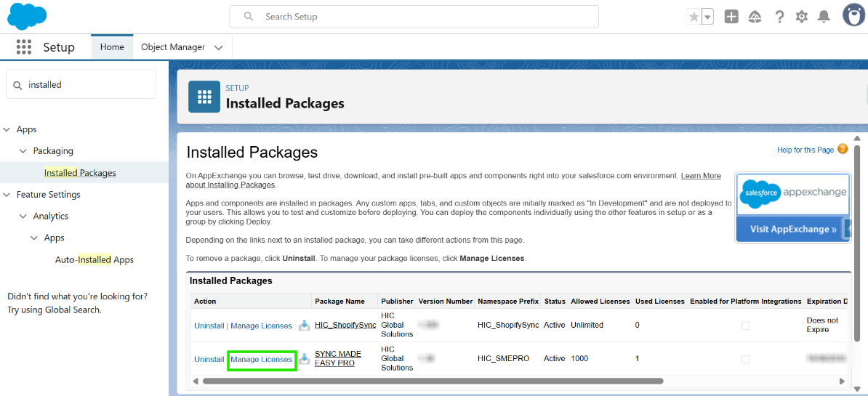This screenshot has height=396, width=868.
Task: Open the App Launcher grid icon
Action: (24, 47)
